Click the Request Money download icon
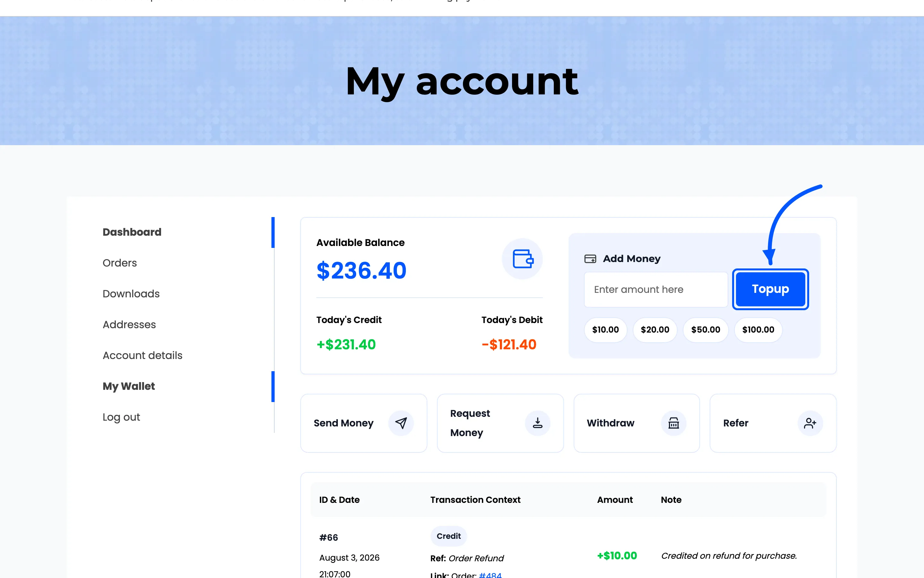This screenshot has width=924, height=578. click(x=538, y=423)
